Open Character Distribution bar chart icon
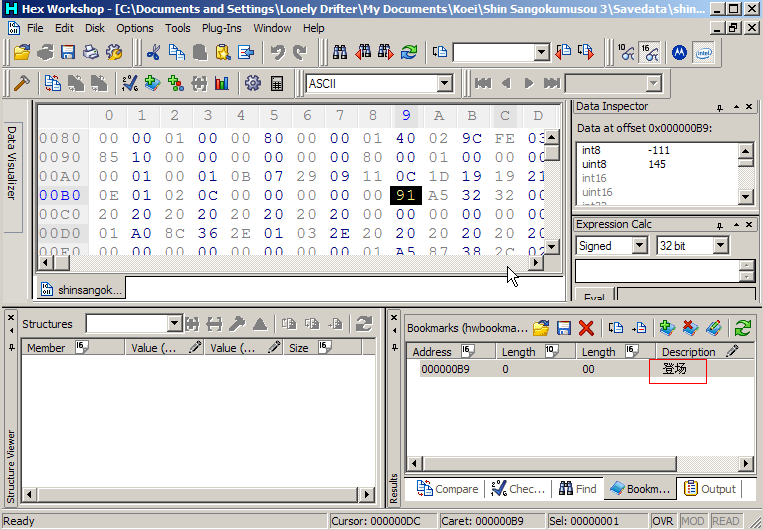763x530 pixels. pyautogui.click(x=222, y=84)
